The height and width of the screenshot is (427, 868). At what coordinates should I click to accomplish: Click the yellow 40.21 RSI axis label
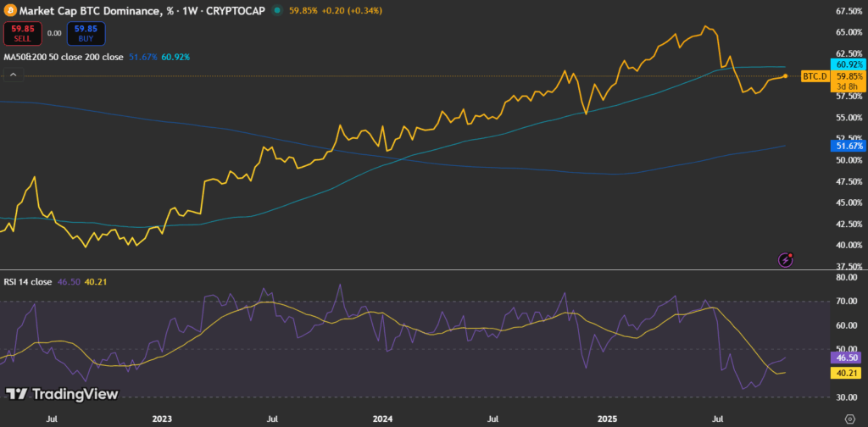(x=849, y=374)
